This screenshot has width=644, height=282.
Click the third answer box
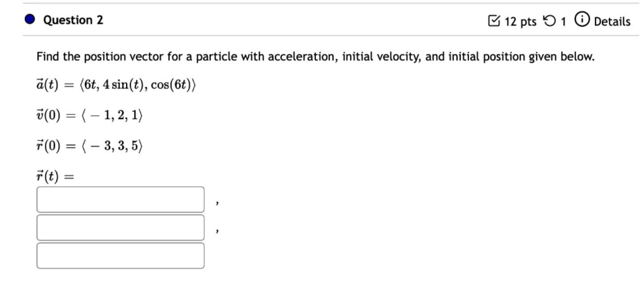click(120, 255)
